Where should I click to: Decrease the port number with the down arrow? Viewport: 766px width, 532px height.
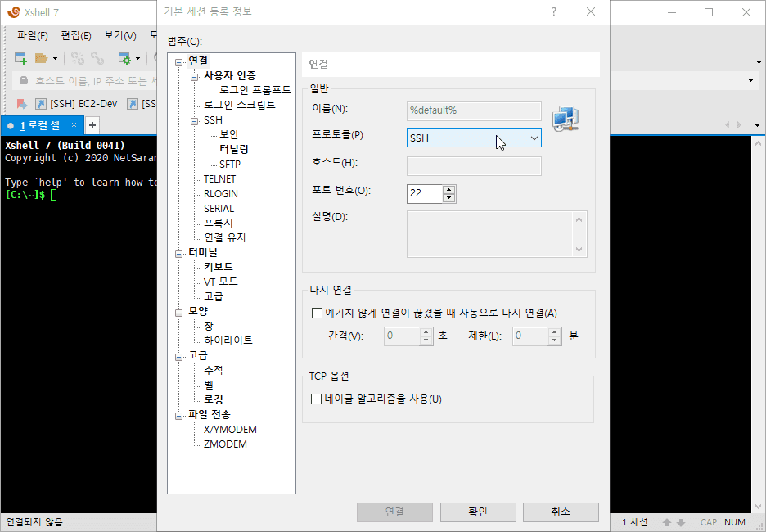tap(449, 198)
